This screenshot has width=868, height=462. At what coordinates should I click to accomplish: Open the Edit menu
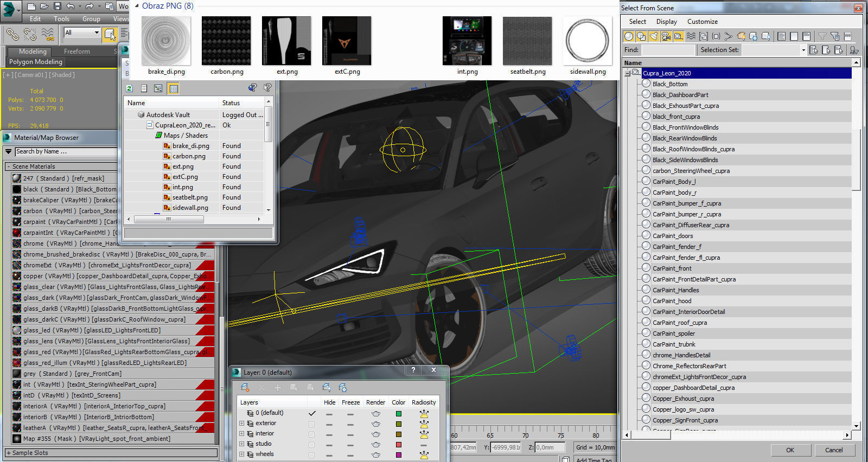pos(35,18)
